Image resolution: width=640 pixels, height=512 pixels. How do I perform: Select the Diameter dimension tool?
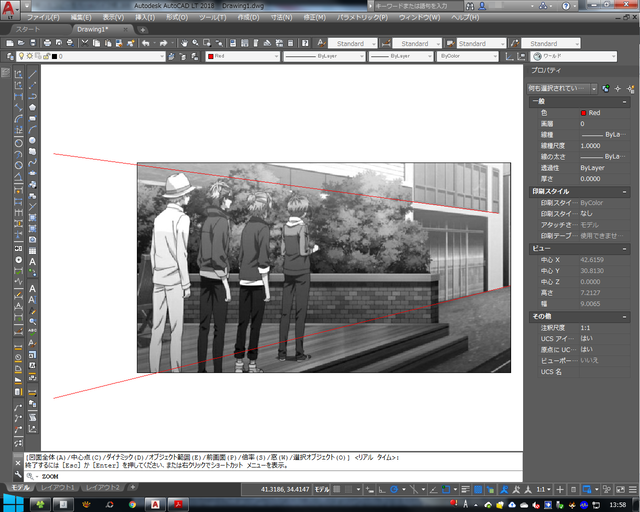click(18, 165)
